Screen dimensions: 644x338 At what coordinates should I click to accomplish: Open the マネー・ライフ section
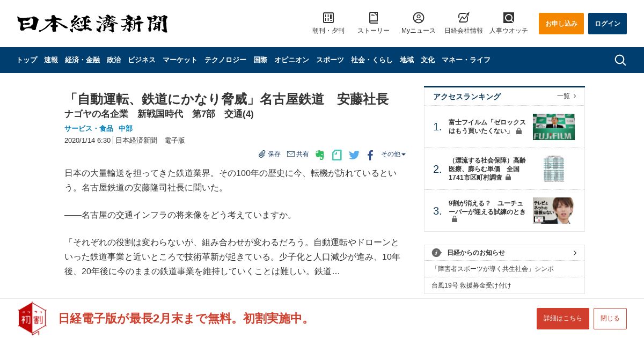466,60
